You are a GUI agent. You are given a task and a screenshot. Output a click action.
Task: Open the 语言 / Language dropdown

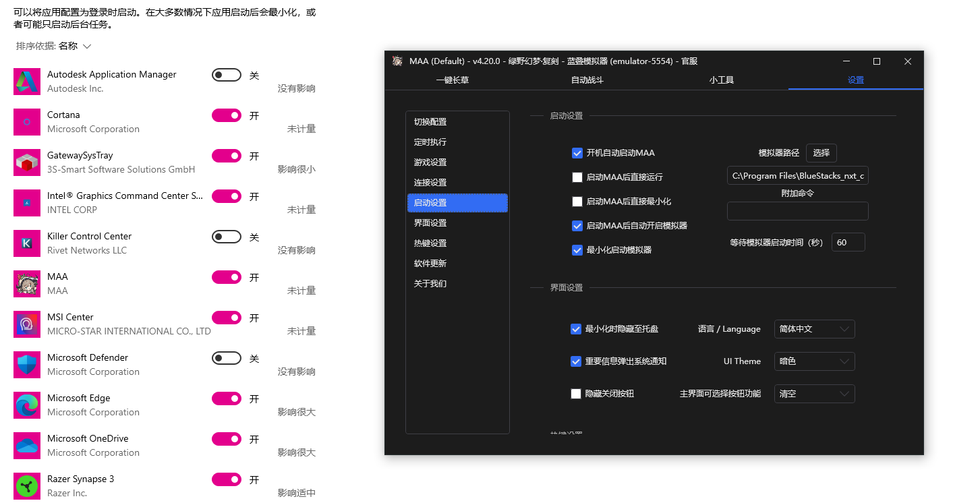coord(814,328)
